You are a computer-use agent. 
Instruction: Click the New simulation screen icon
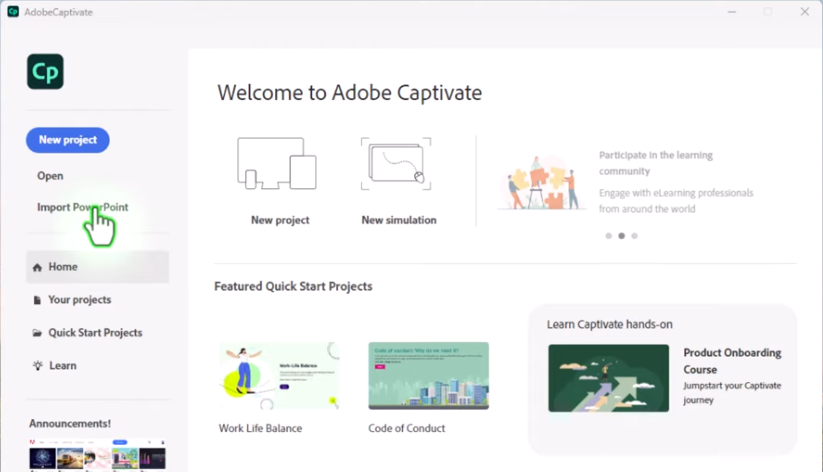(397, 164)
